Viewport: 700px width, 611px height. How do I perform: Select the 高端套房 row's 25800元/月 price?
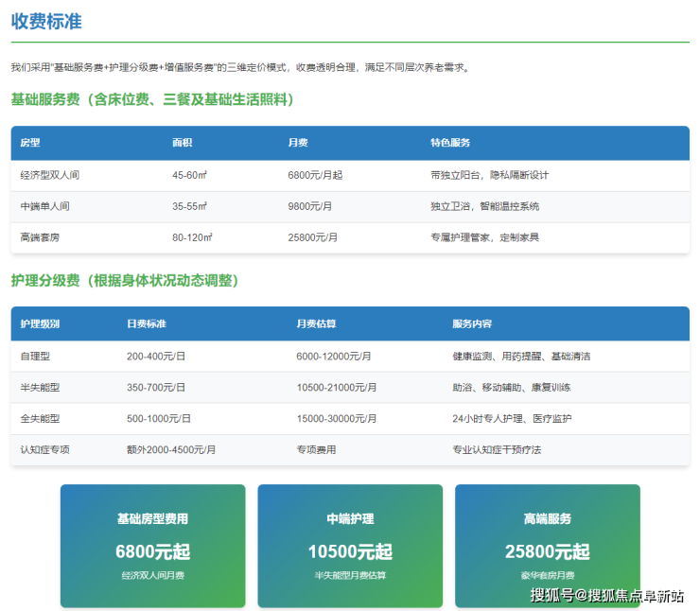click(312, 237)
